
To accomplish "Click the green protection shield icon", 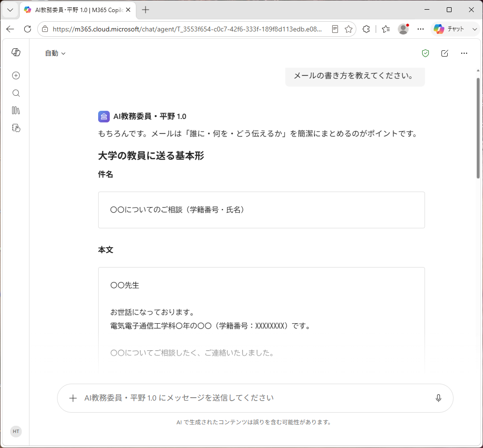I will pyautogui.click(x=425, y=53).
